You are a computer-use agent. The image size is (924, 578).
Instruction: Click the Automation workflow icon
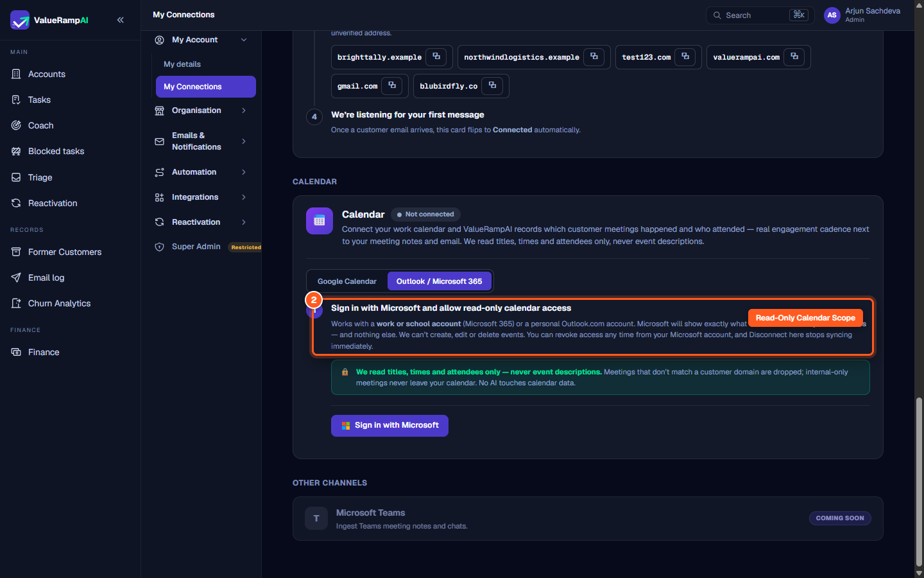pos(159,172)
